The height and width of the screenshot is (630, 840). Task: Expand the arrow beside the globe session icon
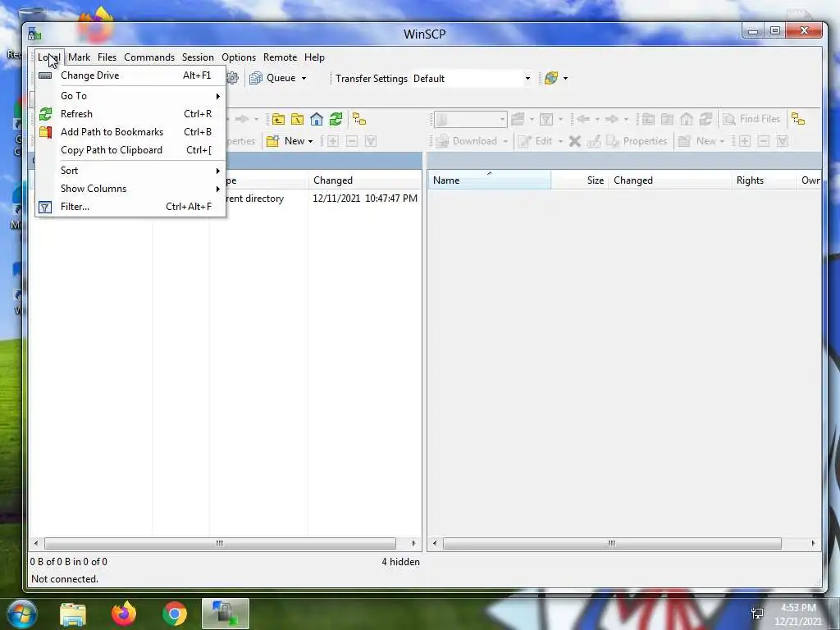pyautogui.click(x=565, y=78)
